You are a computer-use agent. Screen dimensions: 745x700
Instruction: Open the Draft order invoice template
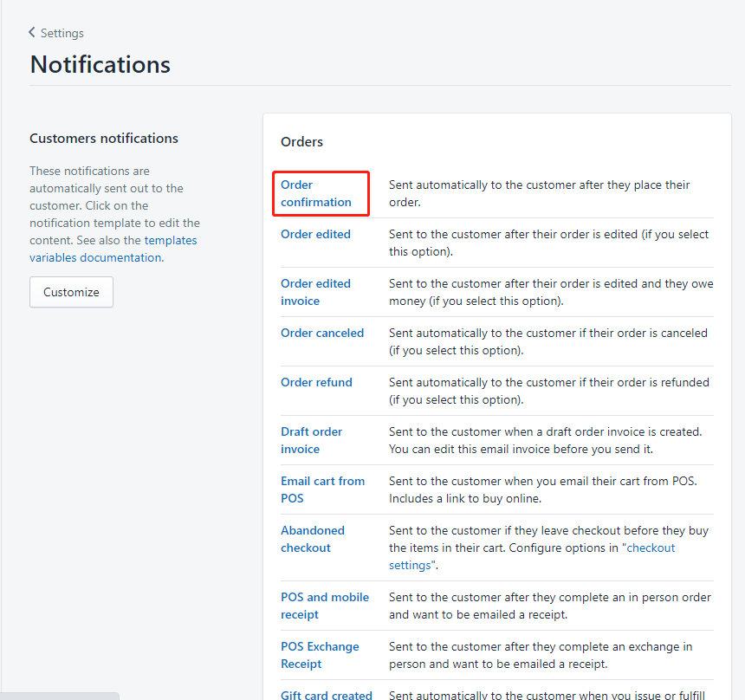point(312,440)
